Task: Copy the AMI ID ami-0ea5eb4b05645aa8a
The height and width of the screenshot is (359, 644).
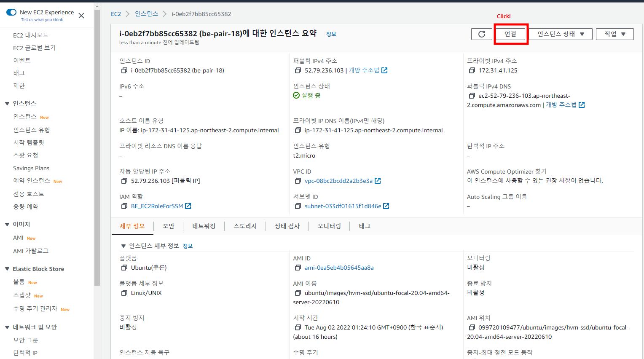Action: click(x=298, y=268)
